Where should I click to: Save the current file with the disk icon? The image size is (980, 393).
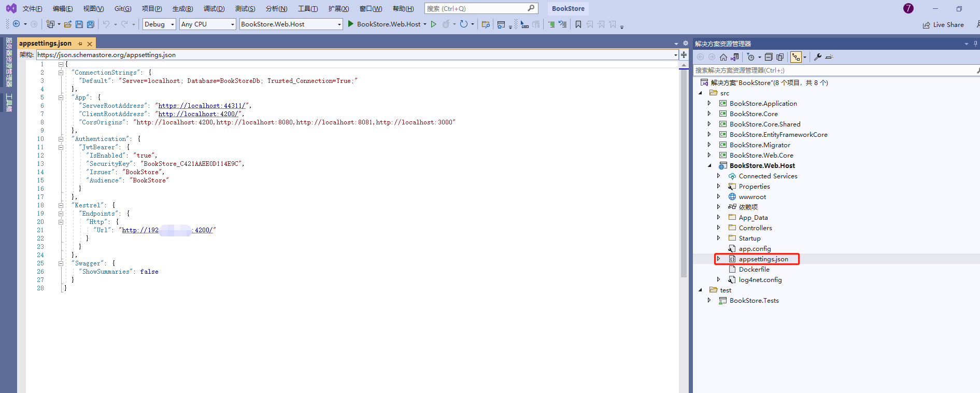click(79, 24)
